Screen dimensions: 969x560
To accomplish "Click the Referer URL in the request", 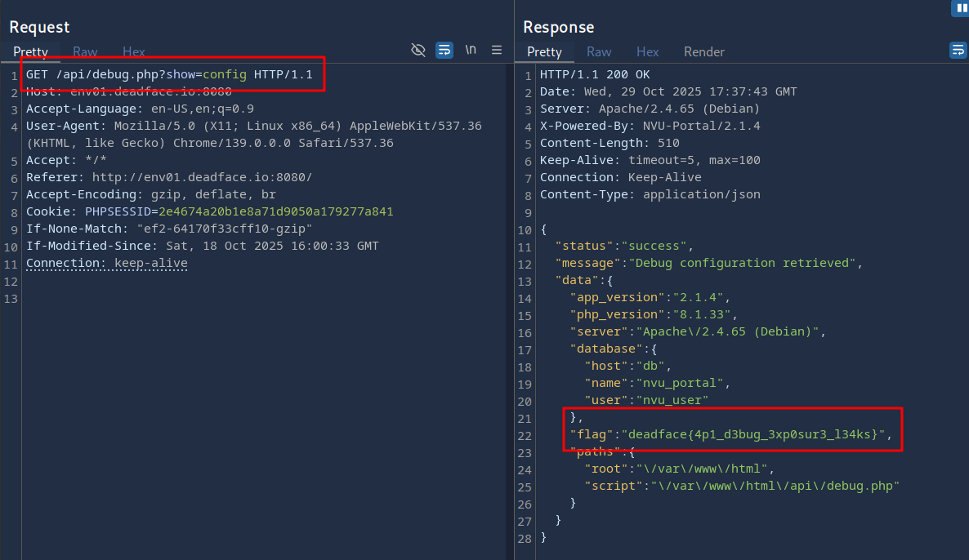I will tap(202, 177).
